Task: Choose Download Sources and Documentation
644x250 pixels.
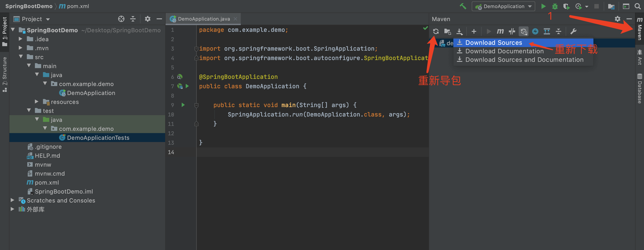Action: click(x=523, y=60)
